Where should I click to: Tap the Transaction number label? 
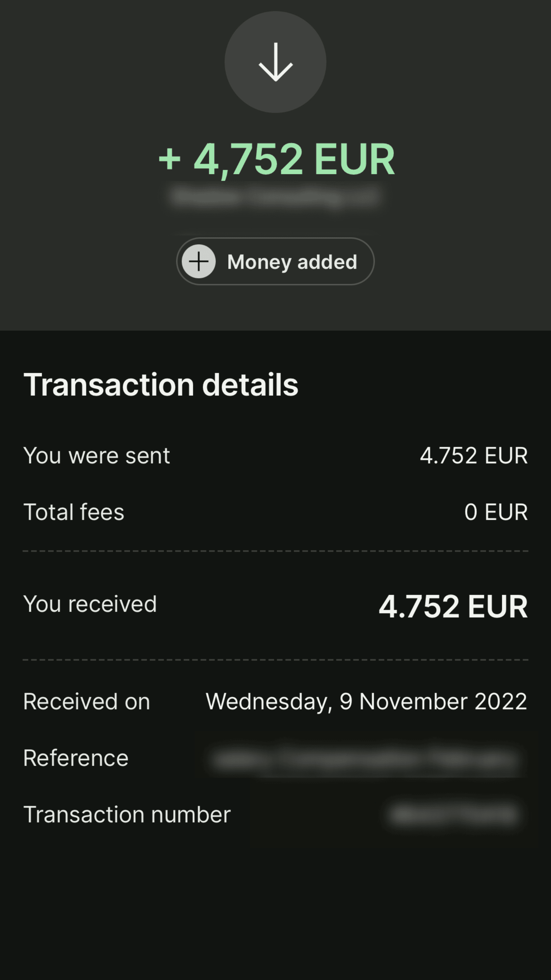(x=127, y=814)
